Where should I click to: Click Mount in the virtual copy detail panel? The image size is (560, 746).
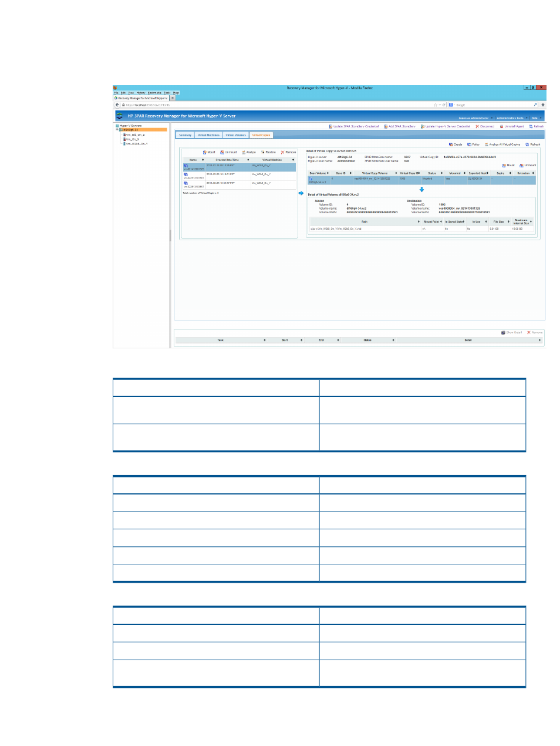pos(508,166)
